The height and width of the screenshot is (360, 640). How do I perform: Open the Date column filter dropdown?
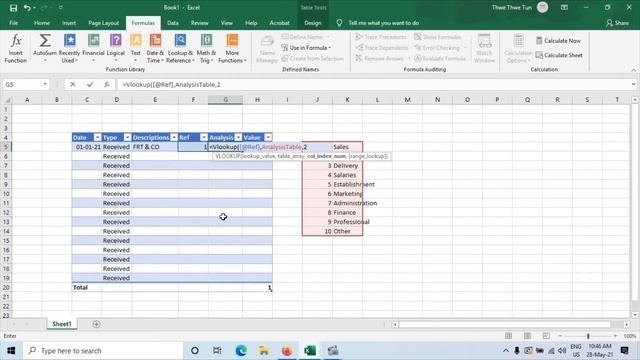click(x=97, y=138)
